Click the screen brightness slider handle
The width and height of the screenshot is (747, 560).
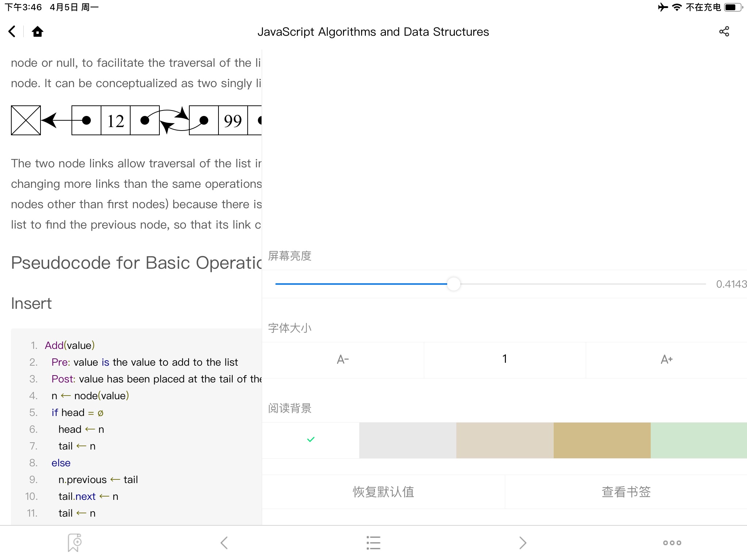454,284
